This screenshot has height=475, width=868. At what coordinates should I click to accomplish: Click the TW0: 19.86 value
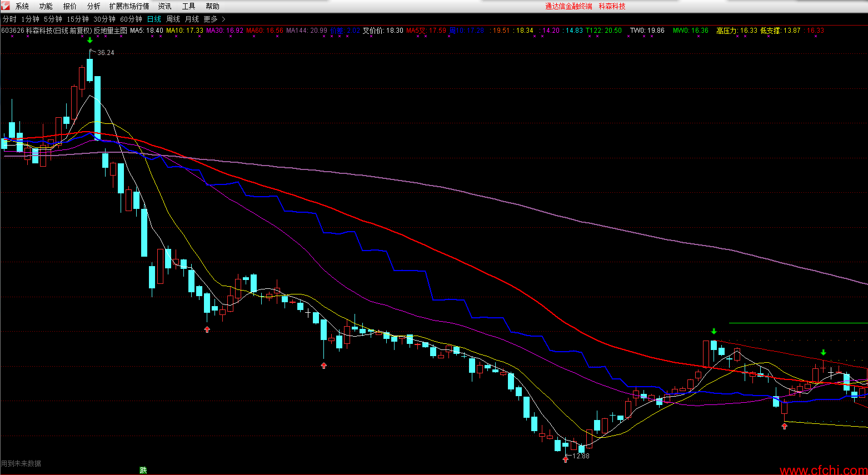click(647, 31)
